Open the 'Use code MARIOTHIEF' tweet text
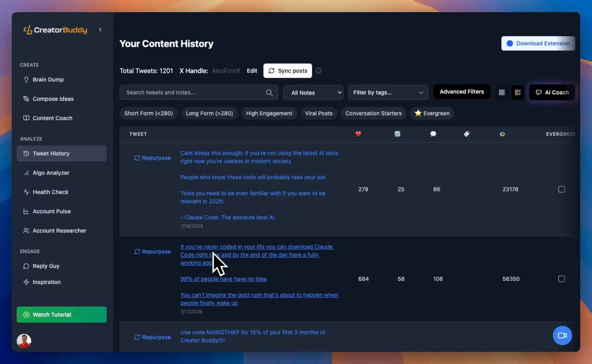The height and width of the screenshot is (364, 592). (x=253, y=336)
